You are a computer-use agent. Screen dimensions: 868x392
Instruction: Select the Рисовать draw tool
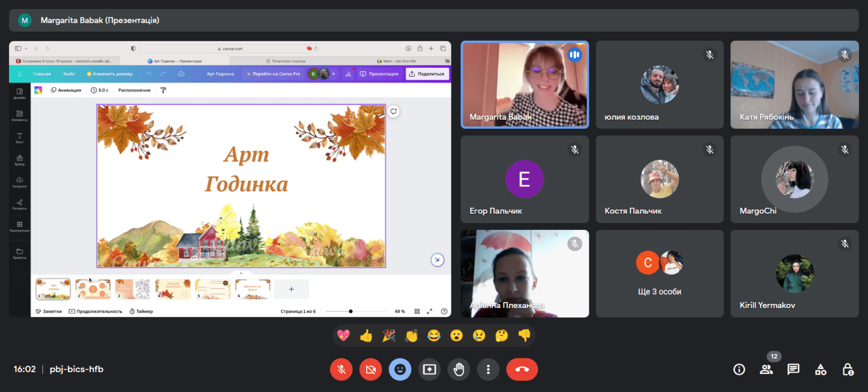19,204
